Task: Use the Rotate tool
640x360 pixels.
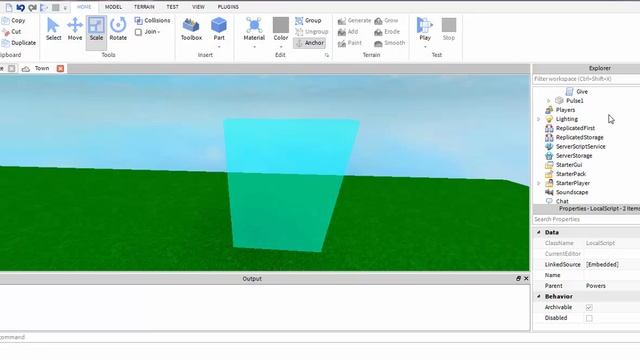Action: (118, 29)
